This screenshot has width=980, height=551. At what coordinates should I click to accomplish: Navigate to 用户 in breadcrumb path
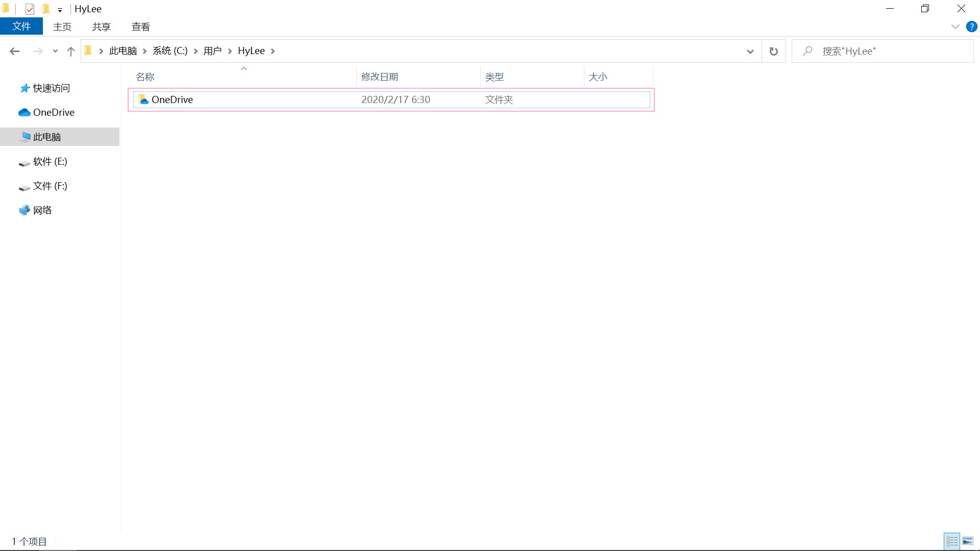[x=212, y=51]
